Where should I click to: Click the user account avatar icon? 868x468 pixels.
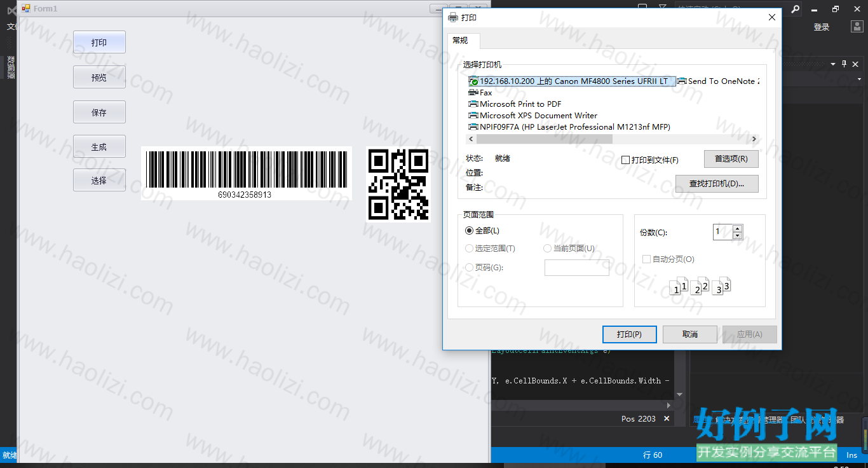pos(857,27)
